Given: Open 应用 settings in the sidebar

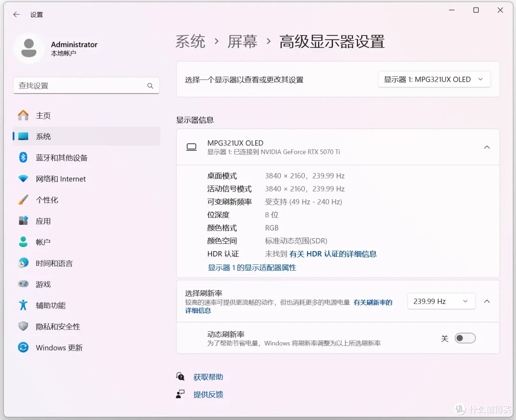Looking at the screenshot, I should (x=86, y=221).
